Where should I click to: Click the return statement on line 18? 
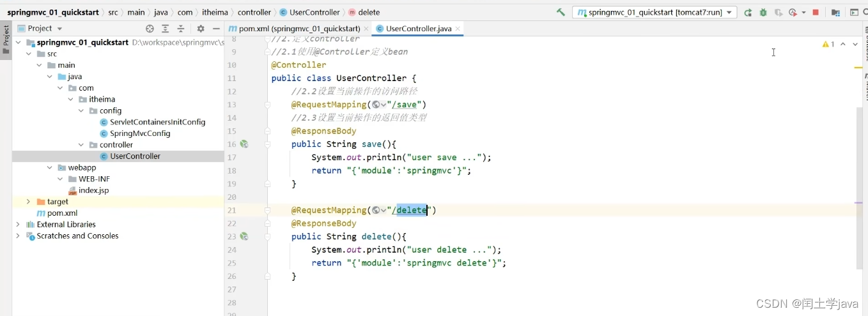(391, 170)
